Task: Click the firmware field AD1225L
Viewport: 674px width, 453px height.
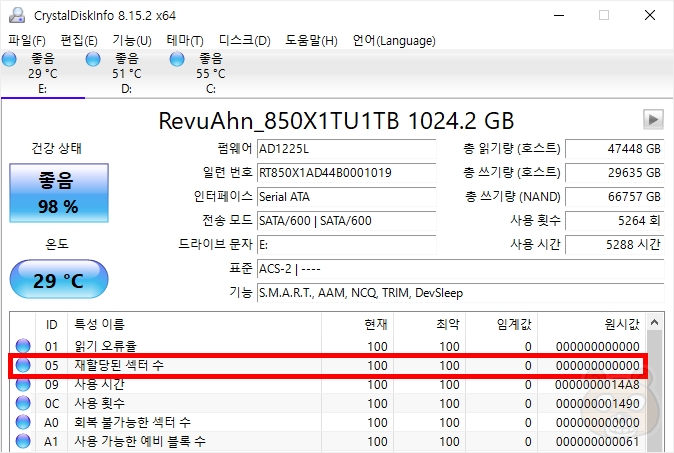Action: (x=346, y=149)
